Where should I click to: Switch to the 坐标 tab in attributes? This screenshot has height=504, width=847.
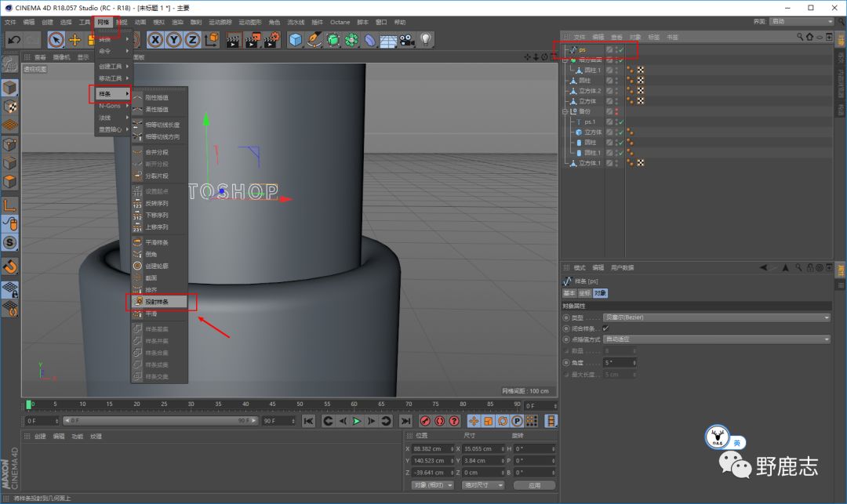584,293
